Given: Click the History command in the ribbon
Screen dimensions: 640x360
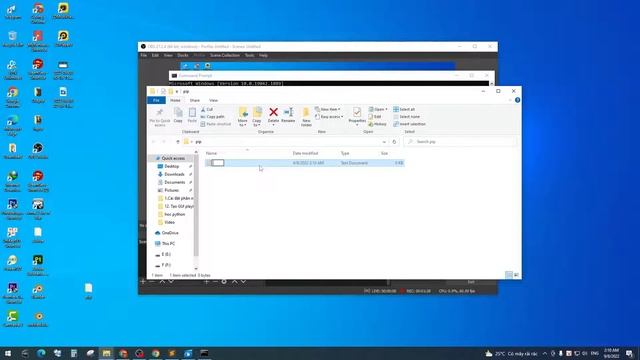Looking at the screenshot, I should coord(378,124).
